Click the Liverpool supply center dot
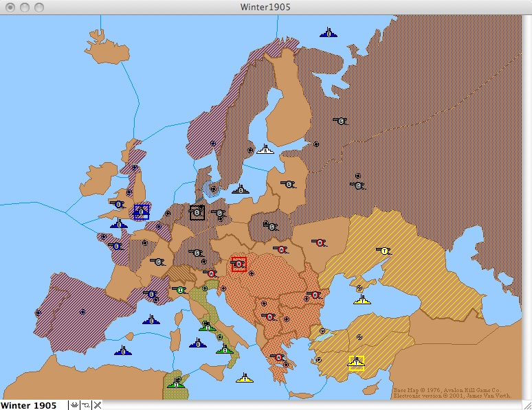The width and height of the screenshot is (532, 410). (x=129, y=192)
